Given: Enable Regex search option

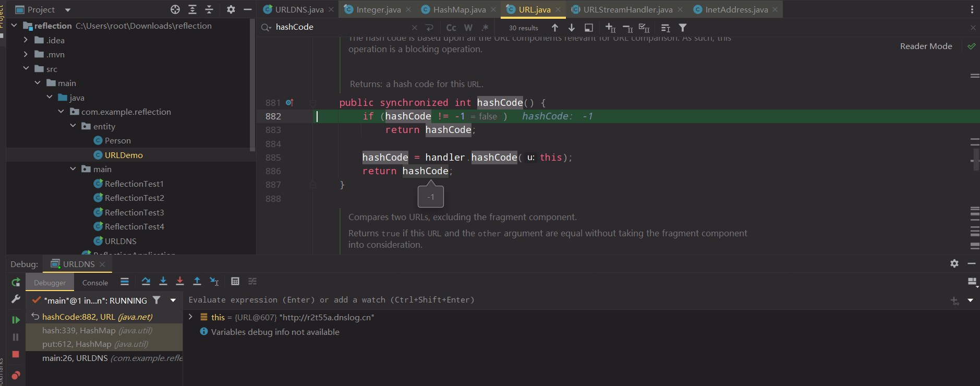Looking at the screenshot, I should tap(485, 28).
